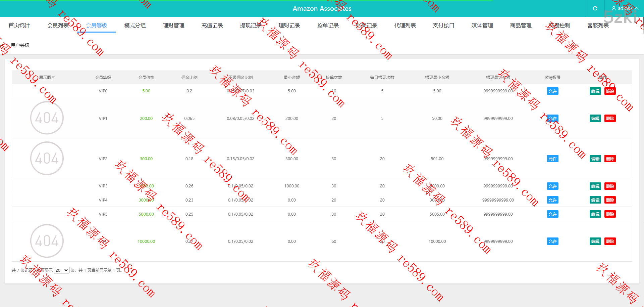Click 删除 in the VIP3 row

point(610,186)
